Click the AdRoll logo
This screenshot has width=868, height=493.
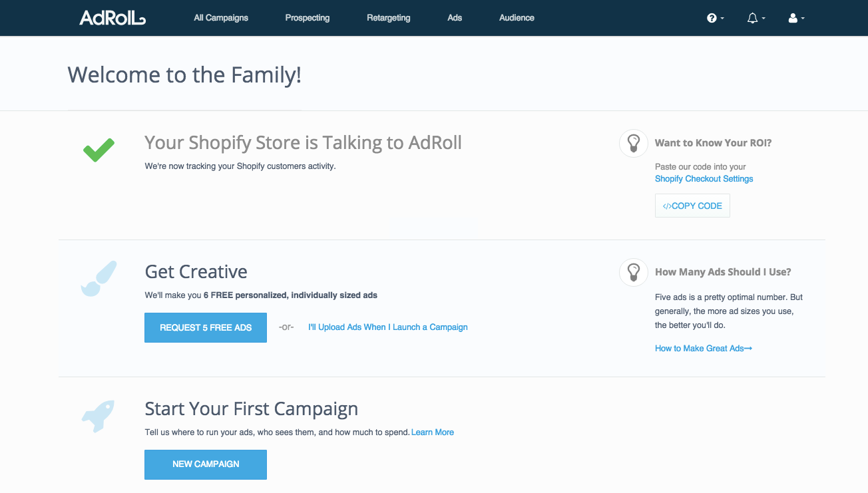112,18
